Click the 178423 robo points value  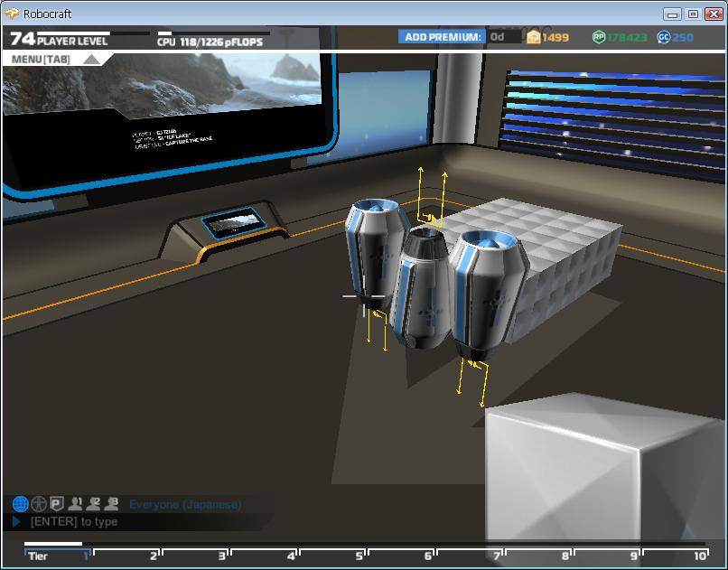[627, 38]
